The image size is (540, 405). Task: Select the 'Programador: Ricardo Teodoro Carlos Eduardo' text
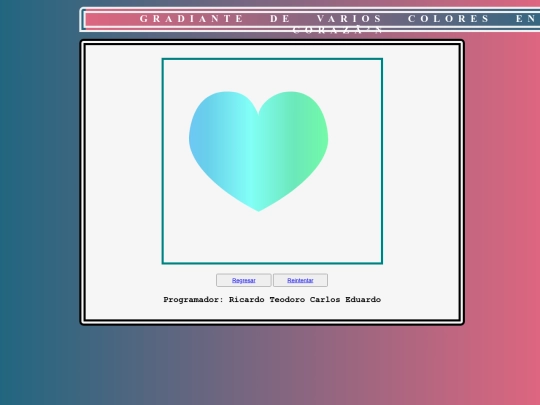[x=272, y=300]
